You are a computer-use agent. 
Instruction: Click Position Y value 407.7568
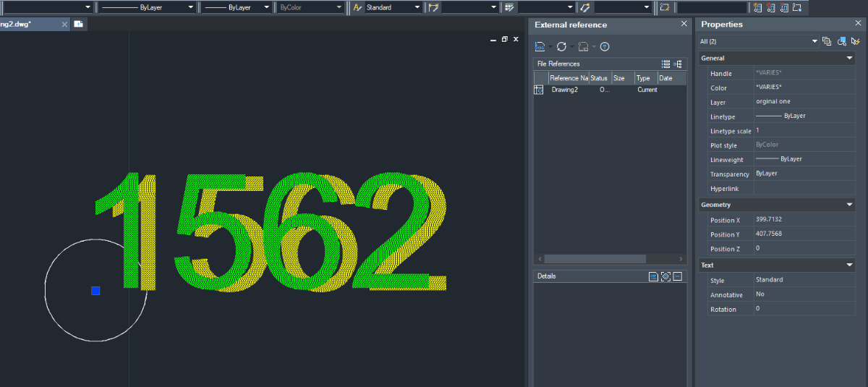pyautogui.click(x=804, y=234)
